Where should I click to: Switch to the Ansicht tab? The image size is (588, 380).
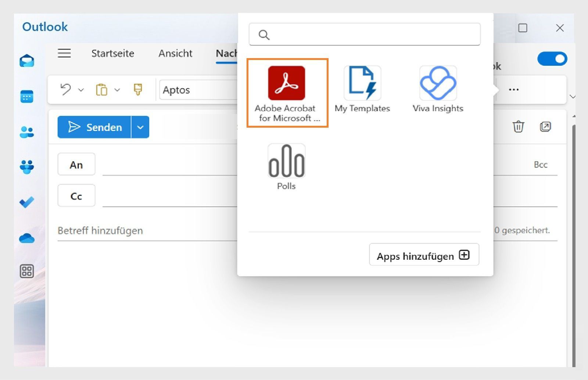tap(175, 53)
